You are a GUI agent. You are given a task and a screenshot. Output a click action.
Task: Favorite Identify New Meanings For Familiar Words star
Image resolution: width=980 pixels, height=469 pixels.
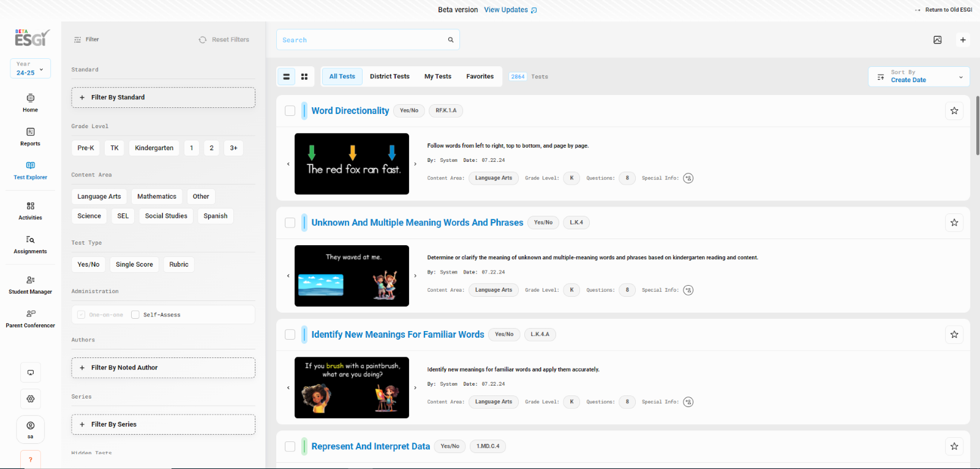click(954, 335)
